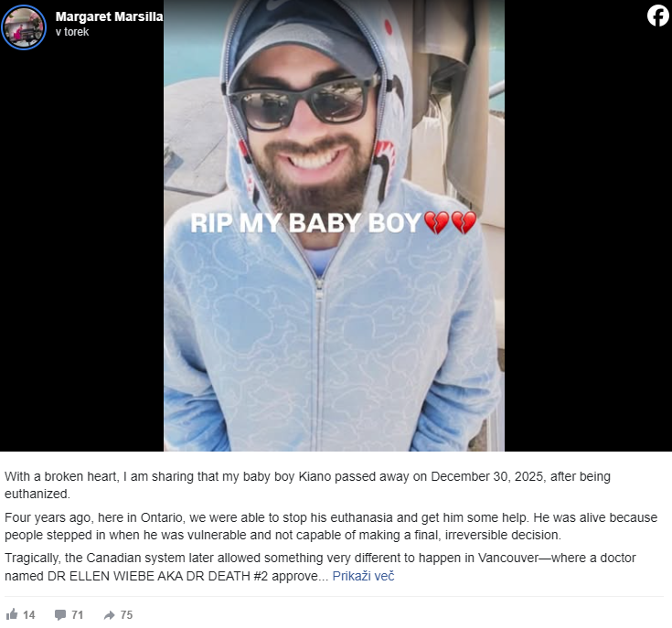672x628 pixels.
Task: View the 75 shares count
Action: [x=126, y=614]
